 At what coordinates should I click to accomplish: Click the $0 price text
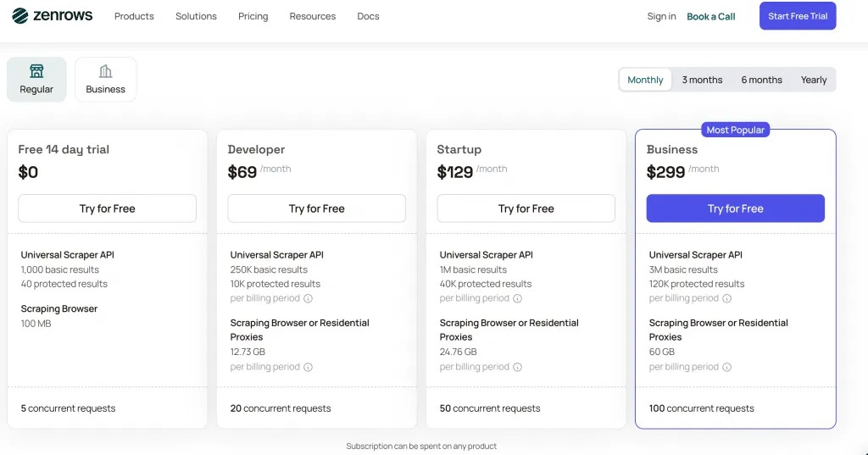tap(28, 172)
